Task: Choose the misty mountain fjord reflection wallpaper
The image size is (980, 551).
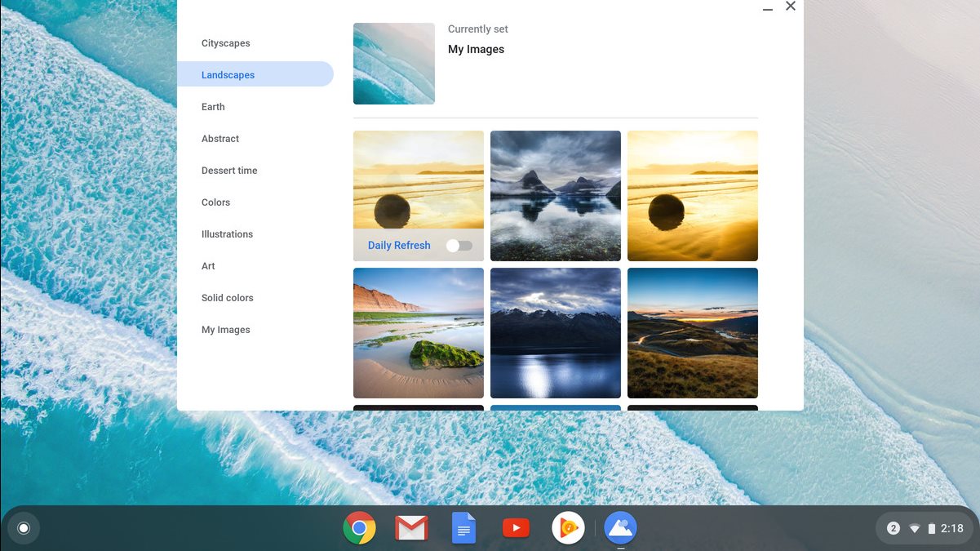Action: [x=556, y=196]
